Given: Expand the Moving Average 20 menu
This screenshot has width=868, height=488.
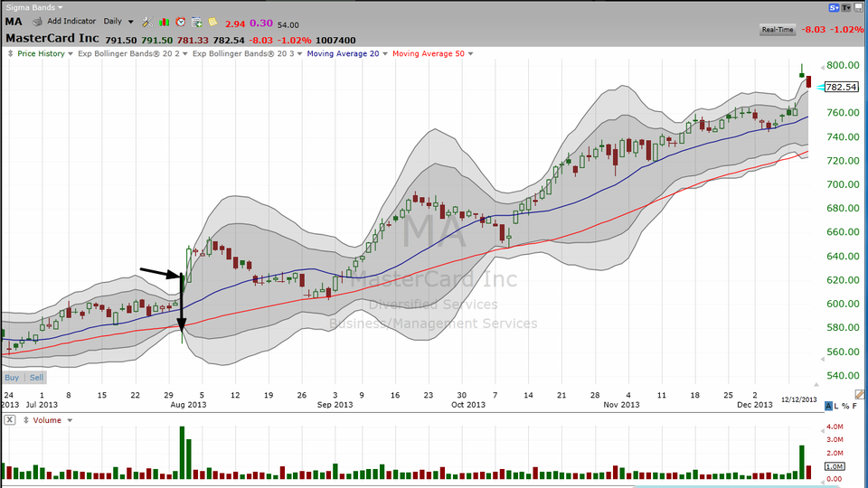Looking at the screenshot, I should click(x=385, y=53).
